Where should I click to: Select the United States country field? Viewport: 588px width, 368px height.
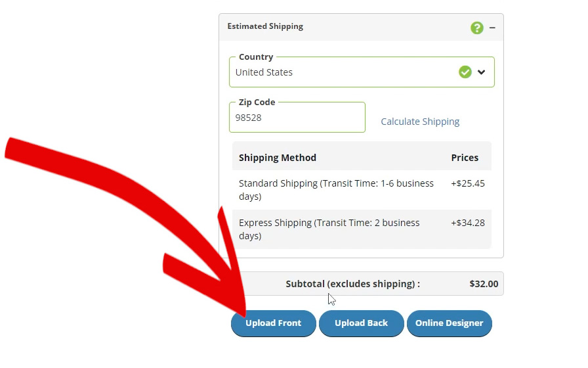pyautogui.click(x=362, y=72)
